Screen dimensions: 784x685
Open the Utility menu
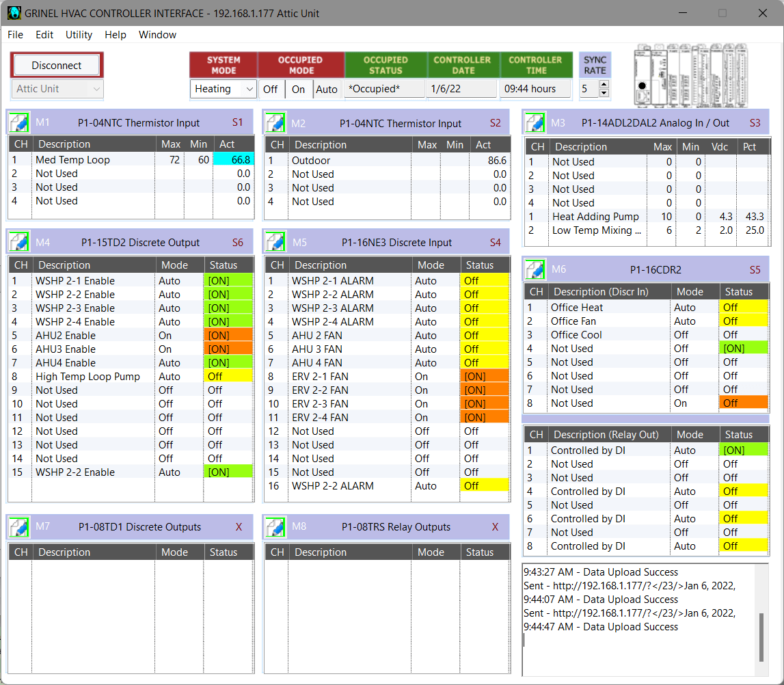coord(79,35)
